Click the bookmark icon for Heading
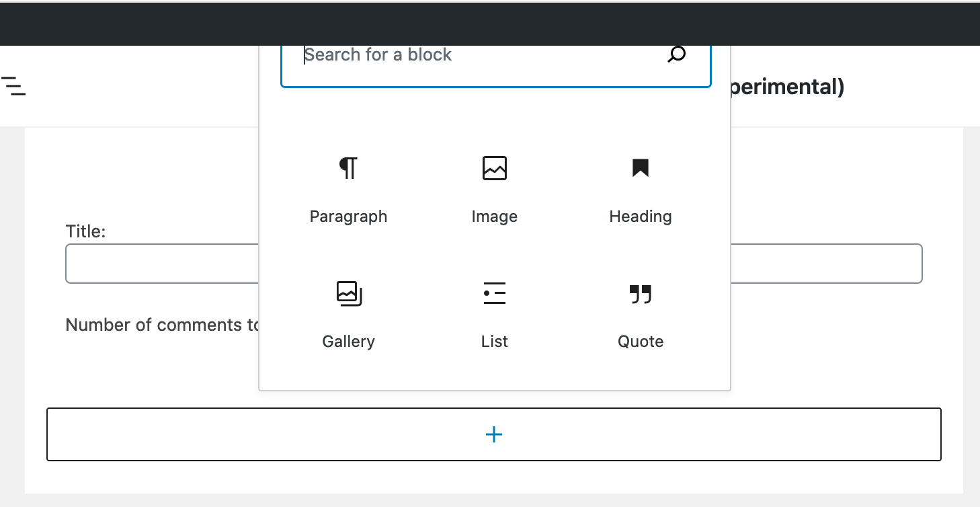980x507 pixels. [640, 168]
